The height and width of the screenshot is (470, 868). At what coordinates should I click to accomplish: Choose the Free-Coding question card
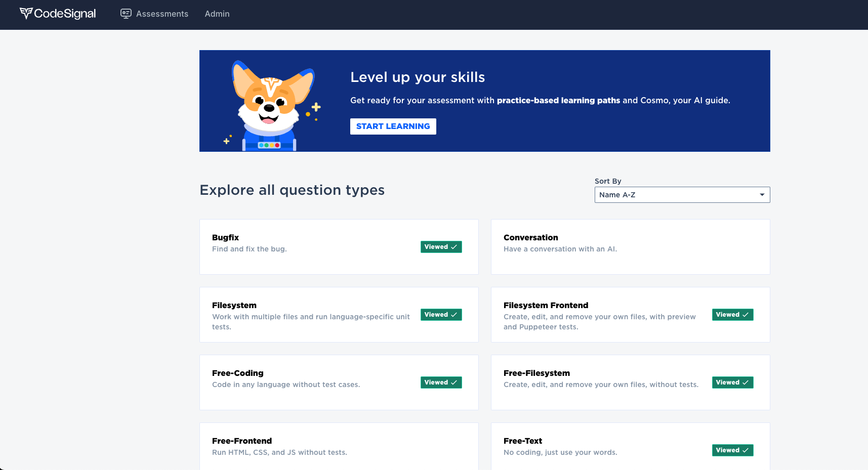[238, 373]
